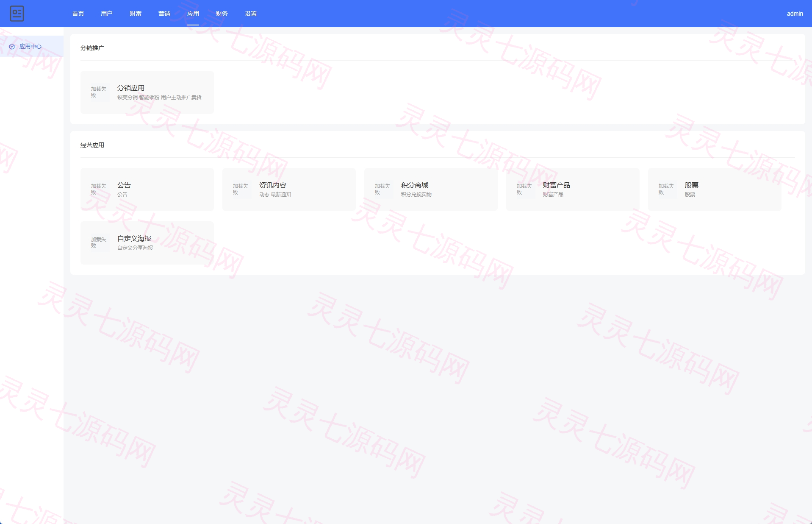Click the failed-load thumbnail of 积分商城

(383, 189)
